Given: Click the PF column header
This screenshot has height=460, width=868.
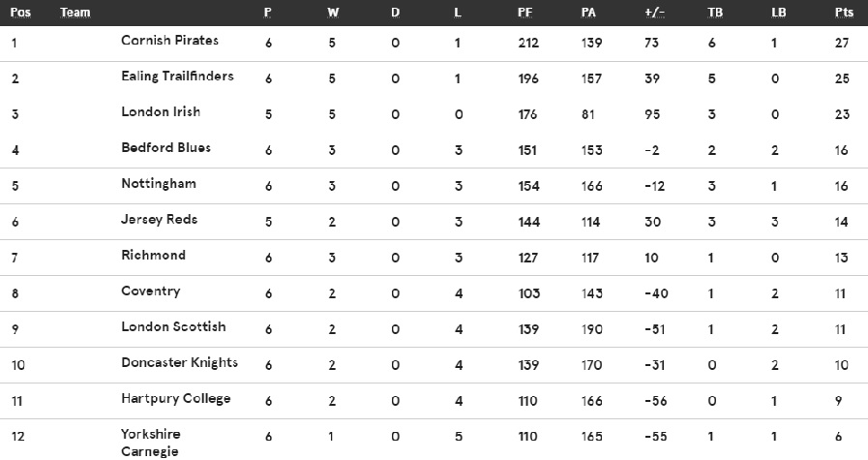Looking at the screenshot, I should click(x=524, y=13).
